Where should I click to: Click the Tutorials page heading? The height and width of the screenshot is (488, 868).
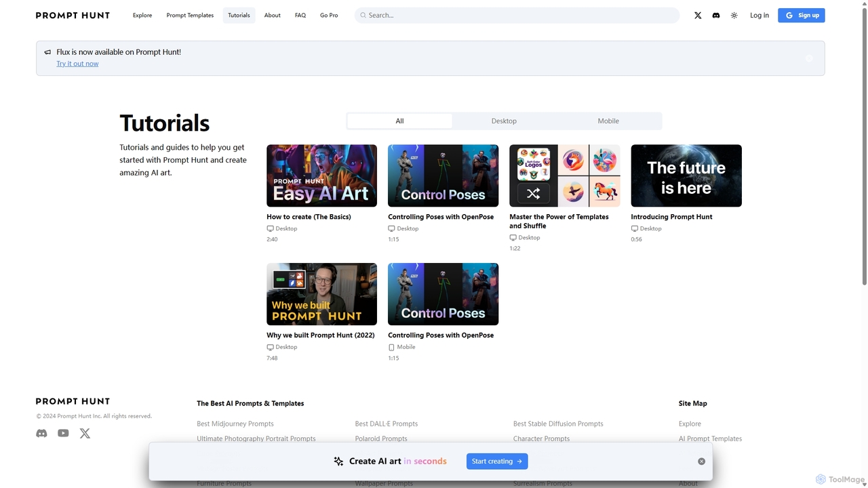click(x=165, y=123)
